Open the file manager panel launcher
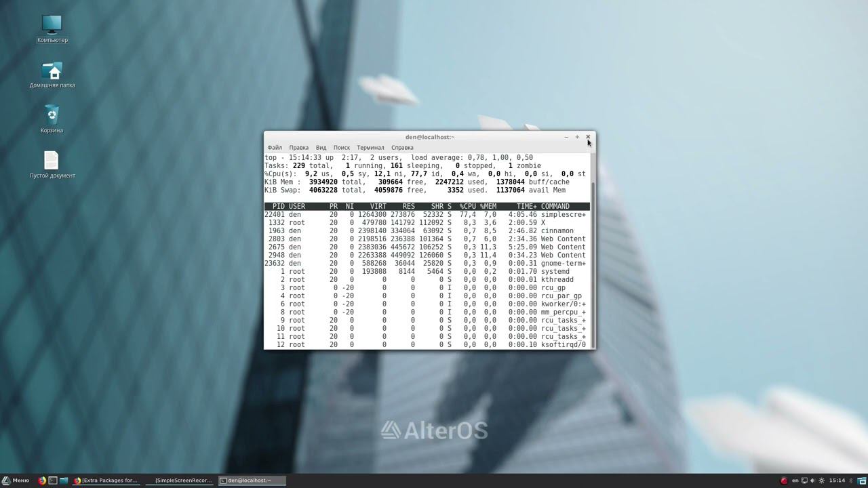Screen dimensions: 868x488 64,481
